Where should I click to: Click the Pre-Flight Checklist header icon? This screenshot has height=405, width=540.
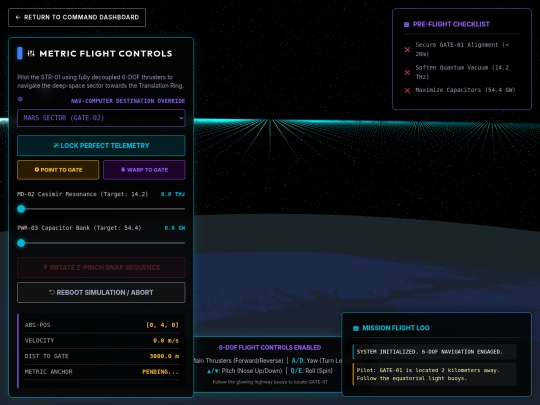click(406, 24)
